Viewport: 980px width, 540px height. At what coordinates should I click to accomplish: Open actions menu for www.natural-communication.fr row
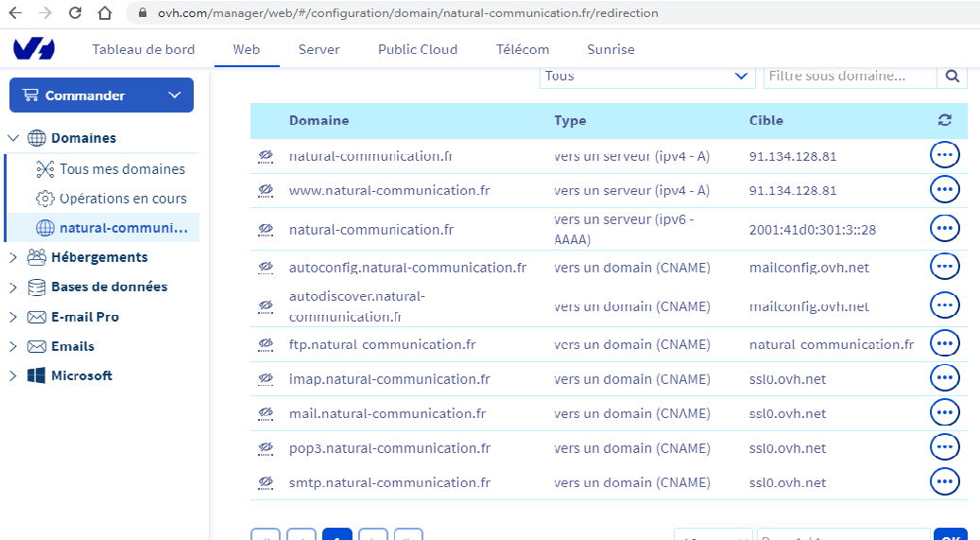pos(944,190)
